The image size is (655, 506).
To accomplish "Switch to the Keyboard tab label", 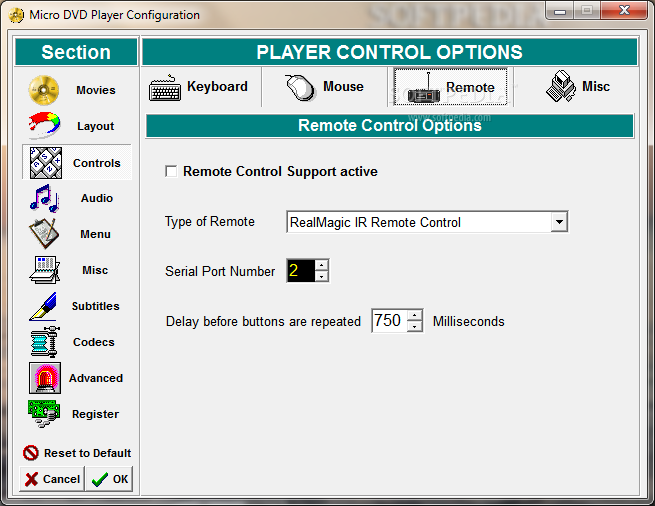I will [217, 86].
